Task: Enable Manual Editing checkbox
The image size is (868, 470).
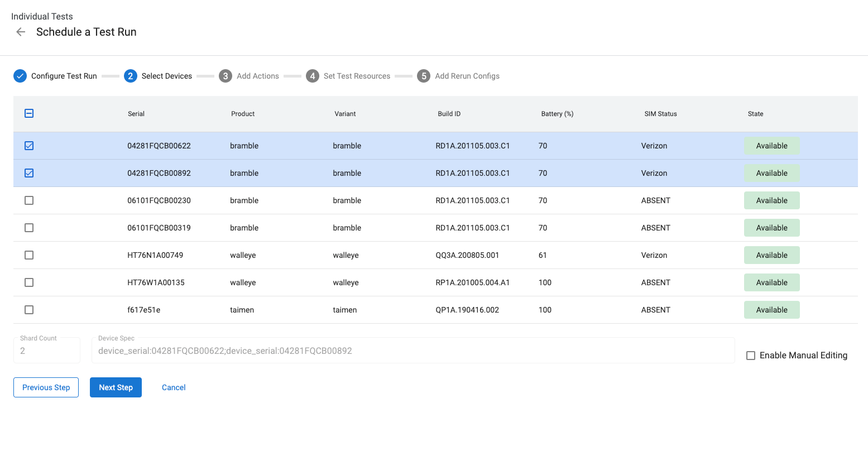Action: click(x=751, y=356)
